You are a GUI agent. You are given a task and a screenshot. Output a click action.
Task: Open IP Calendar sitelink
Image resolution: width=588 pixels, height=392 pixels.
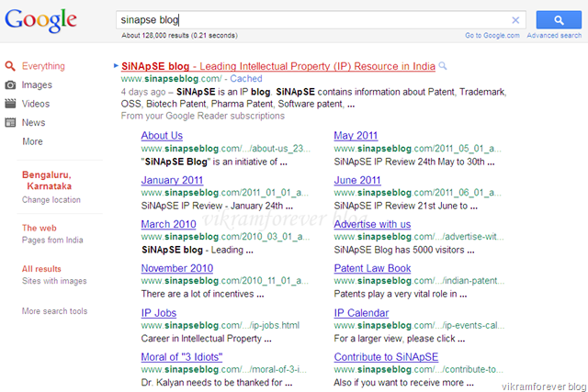pyautogui.click(x=361, y=313)
